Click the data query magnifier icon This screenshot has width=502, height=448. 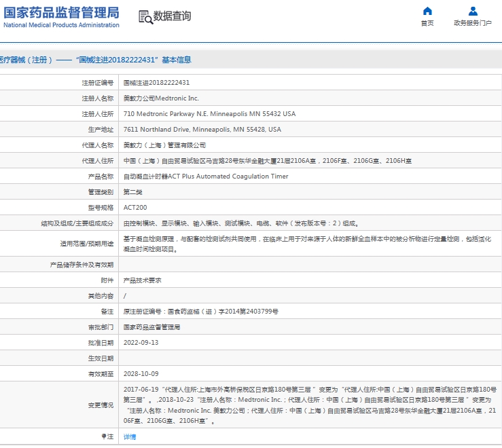coord(145,17)
